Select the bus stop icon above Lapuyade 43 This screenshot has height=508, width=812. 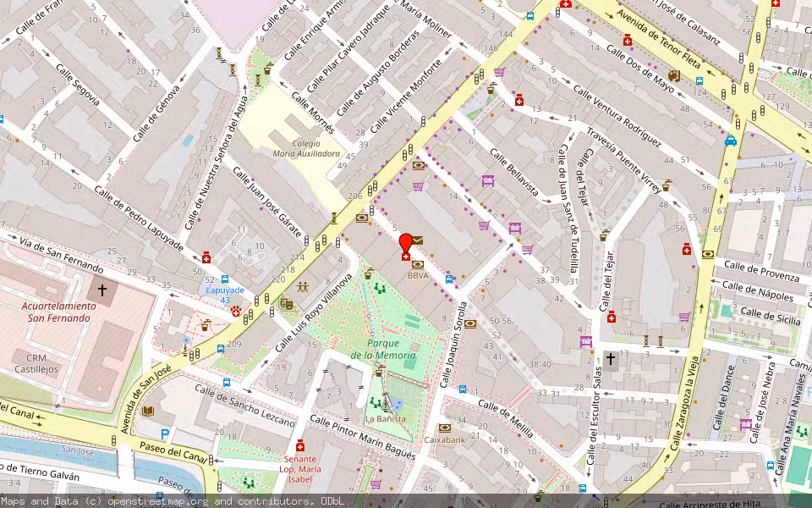coord(225,279)
